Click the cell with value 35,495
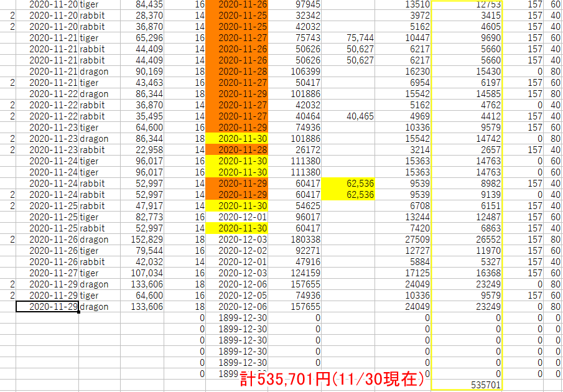The height and width of the screenshot is (392, 563). click(142, 116)
